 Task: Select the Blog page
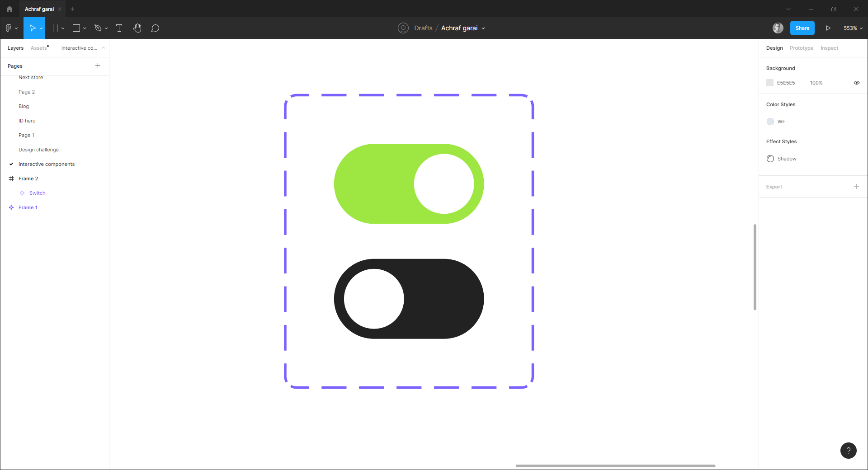[x=24, y=106]
